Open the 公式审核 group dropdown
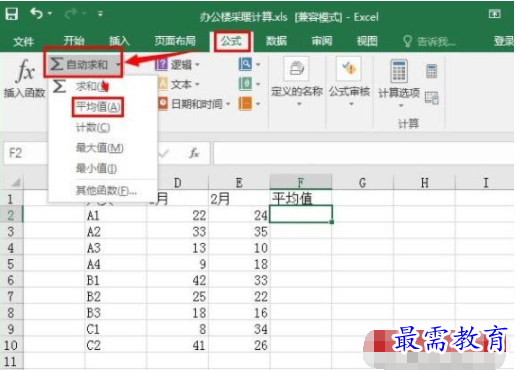The height and width of the screenshot is (370, 516). [350, 82]
